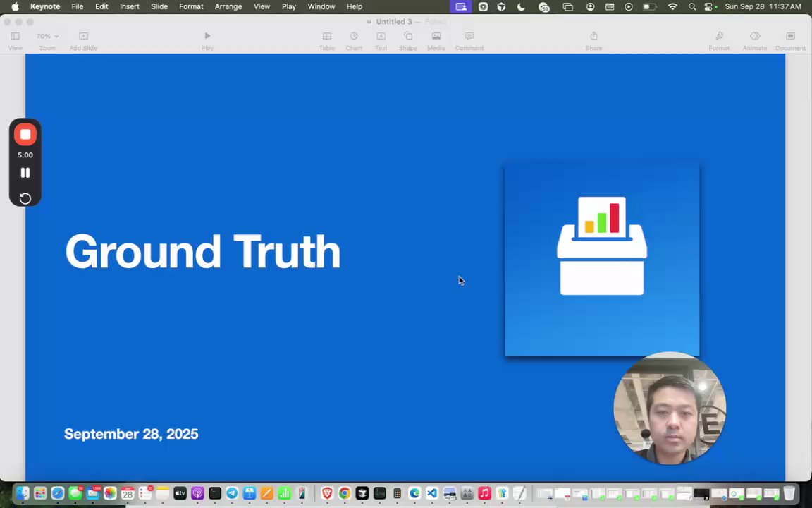Open Music from the Dock
Image resolution: width=812 pixels, height=508 pixels.
click(x=484, y=493)
